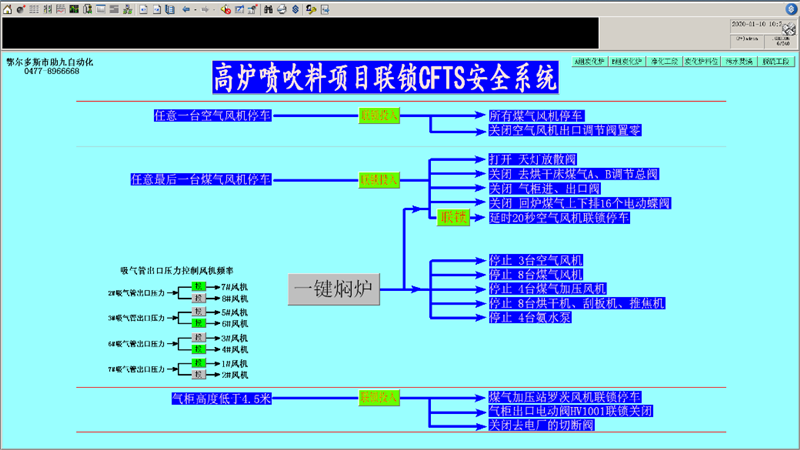This screenshot has height=450, width=800.
Task: Toggle 投 switch for 1#风机
Action: click(199, 363)
